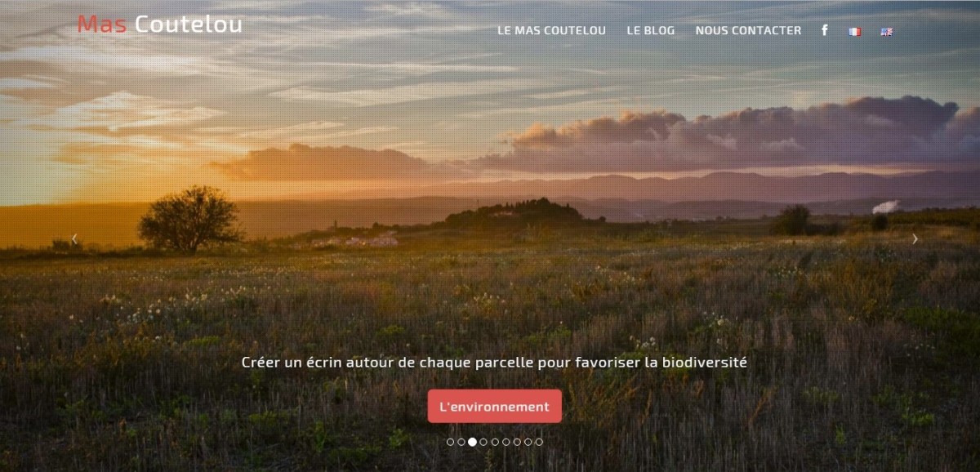Select the first carousel dot
This screenshot has width=980, height=472.
[x=450, y=442]
